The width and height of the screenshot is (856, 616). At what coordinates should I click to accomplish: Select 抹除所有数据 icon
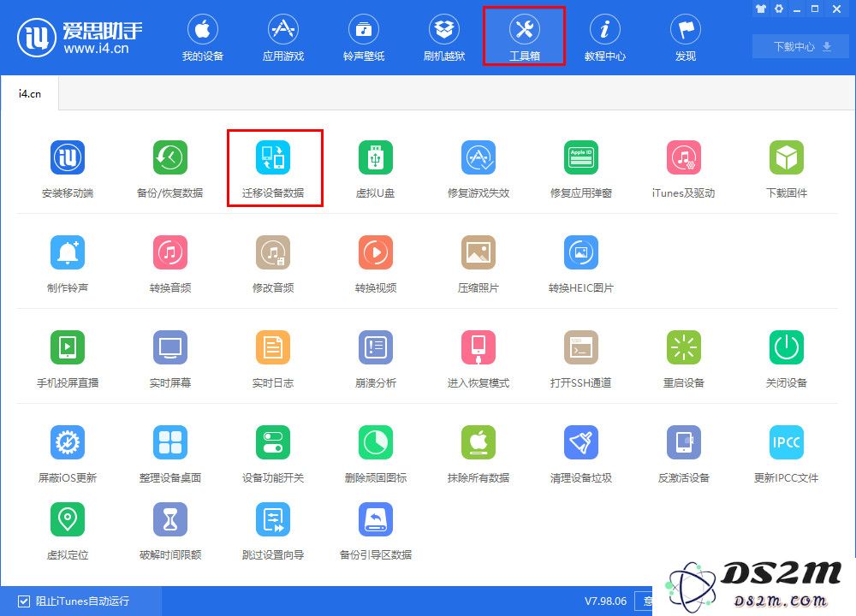(x=479, y=442)
